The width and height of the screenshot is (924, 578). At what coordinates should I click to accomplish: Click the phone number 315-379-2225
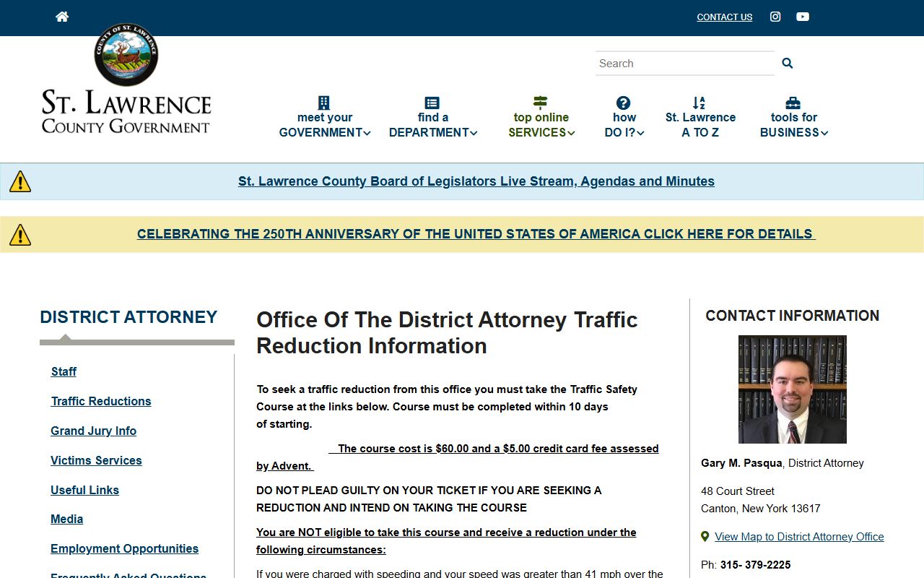[x=755, y=565]
